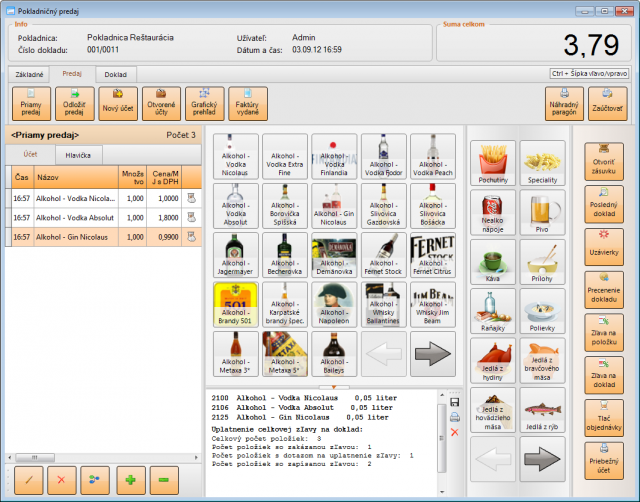Open the Grafický prehľad view
The image size is (640, 502).
[204, 104]
